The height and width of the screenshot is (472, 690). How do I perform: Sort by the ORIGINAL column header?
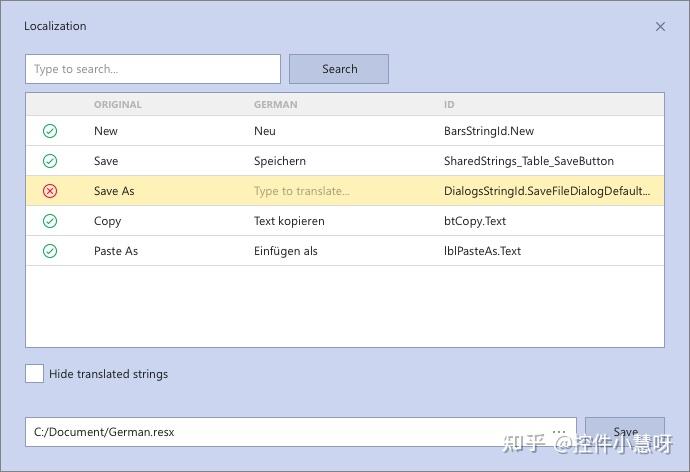click(x=118, y=104)
